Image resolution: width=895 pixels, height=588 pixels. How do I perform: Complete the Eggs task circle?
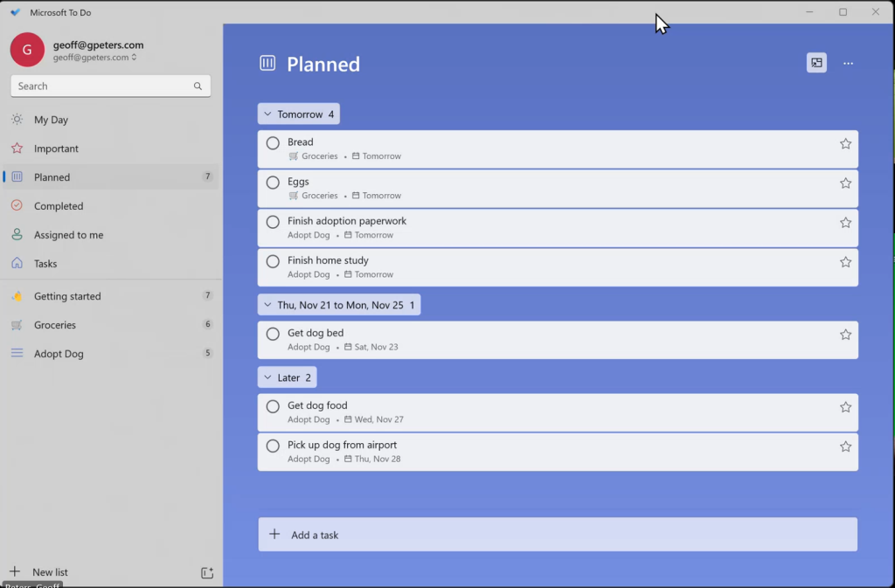273,183
